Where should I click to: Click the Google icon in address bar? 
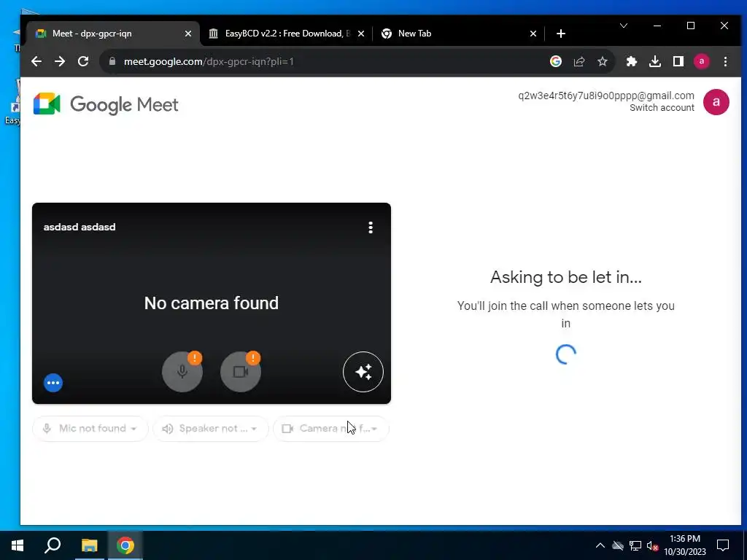click(555, 61)
